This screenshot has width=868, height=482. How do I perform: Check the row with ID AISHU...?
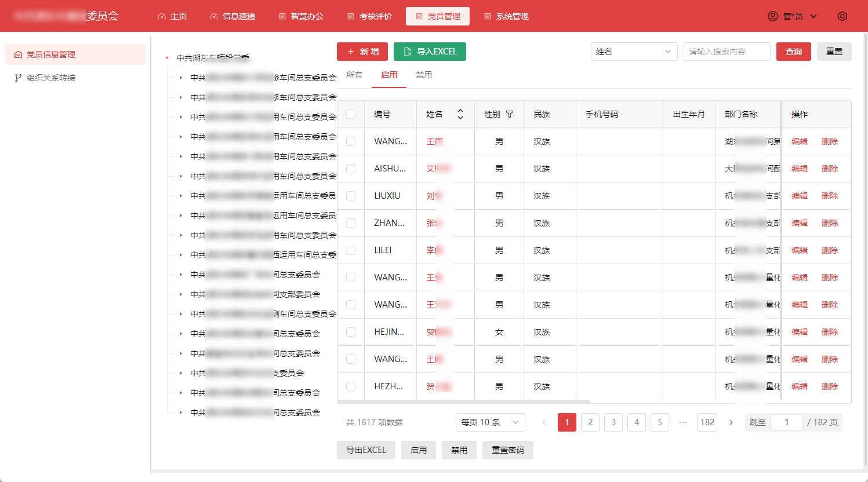click(351, 169)
